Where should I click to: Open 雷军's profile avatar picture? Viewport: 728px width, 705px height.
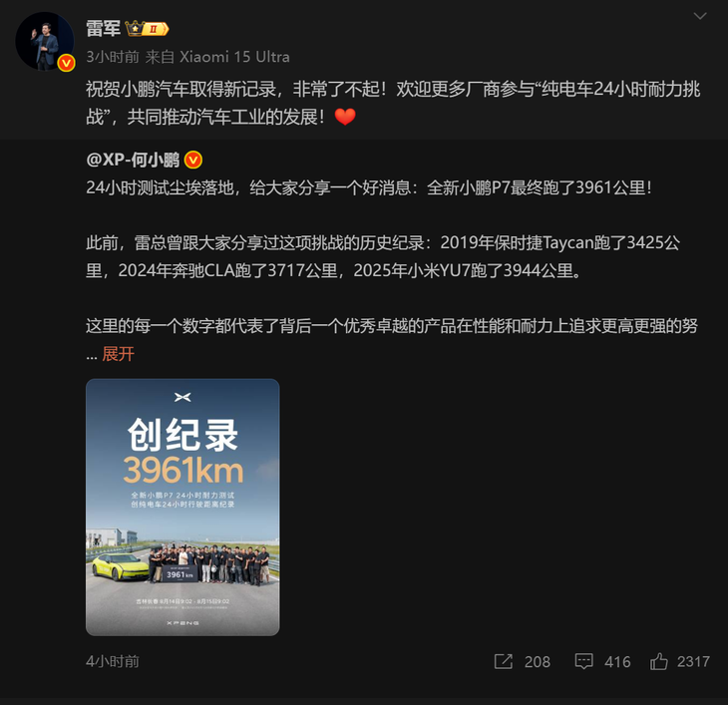(45, 41)
